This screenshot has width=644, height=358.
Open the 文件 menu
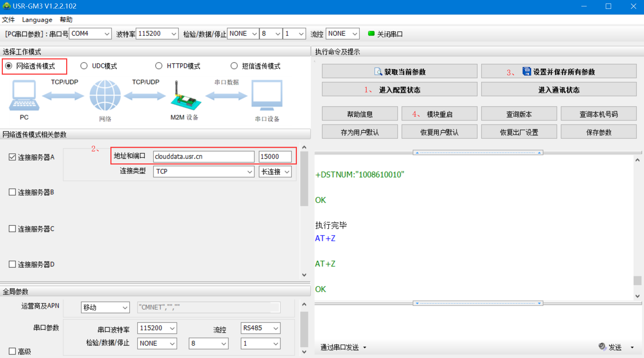pos(8,20)
